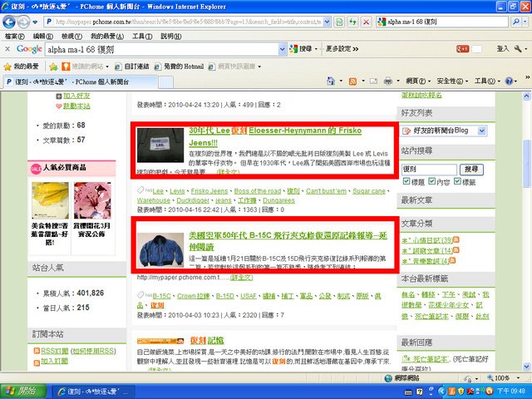
Task: Toggle the 內容 search checkbox
Action: 431,181
